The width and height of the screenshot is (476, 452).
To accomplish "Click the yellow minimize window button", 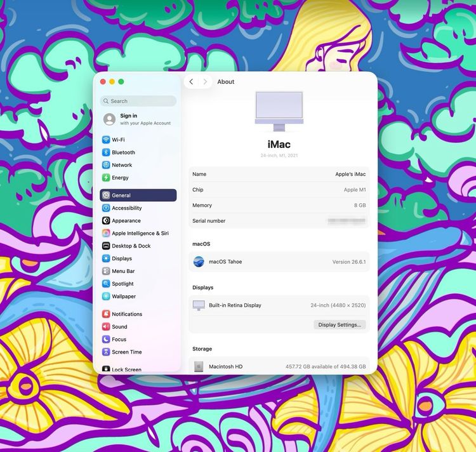I will (112, 82).
